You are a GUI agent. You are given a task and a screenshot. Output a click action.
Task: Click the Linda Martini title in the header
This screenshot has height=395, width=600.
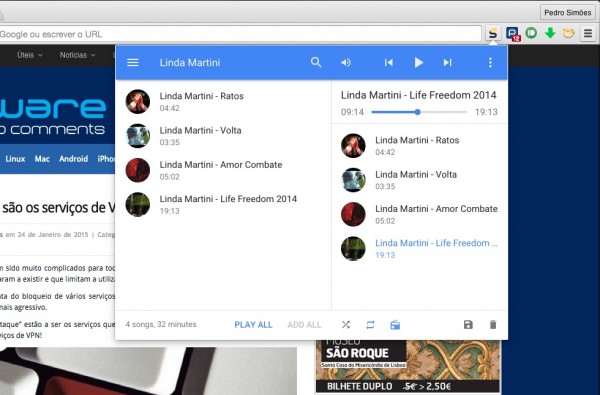tap(190, 62)
